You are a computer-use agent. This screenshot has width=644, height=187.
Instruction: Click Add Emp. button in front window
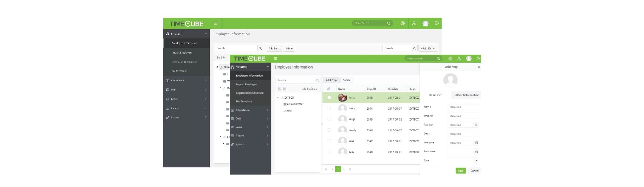tap(331, 80)
